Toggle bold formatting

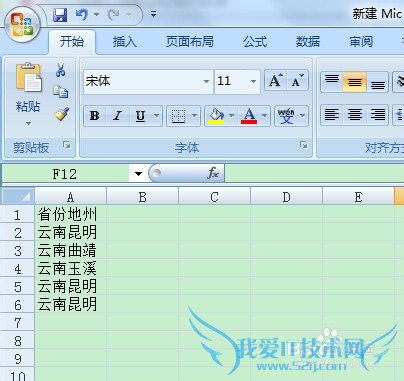(95, 116)
